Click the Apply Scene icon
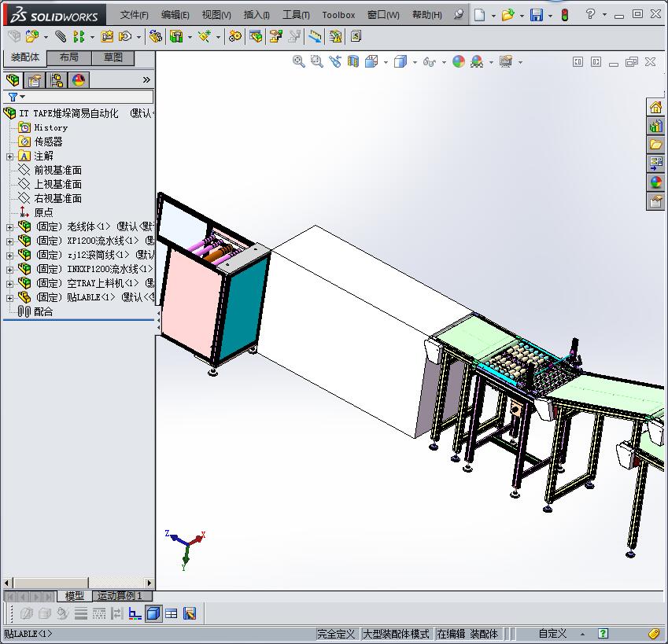Screen dimensions: 668x644 click(x=477, y=61)
